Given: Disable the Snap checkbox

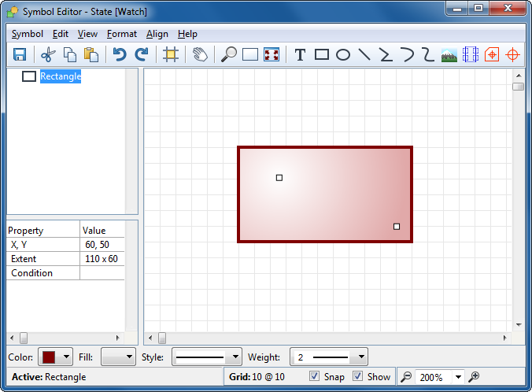Looking at the screenshot, I should (315, 376).
